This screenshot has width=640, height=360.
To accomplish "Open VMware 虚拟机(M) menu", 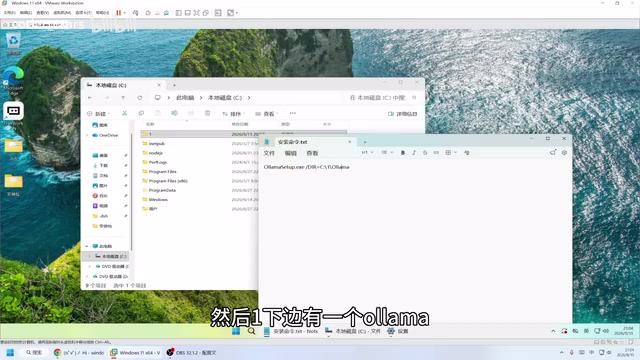I will coord(62,13).
